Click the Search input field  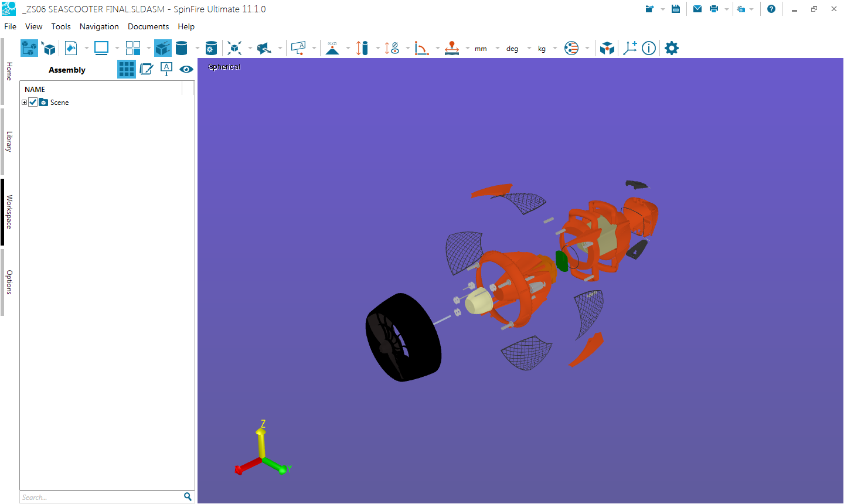(x=101, y=497)
